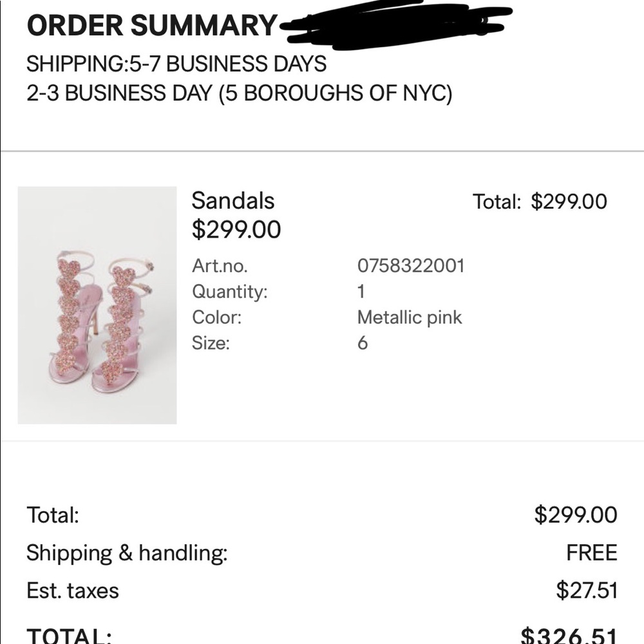
Task: Click the $299.00 price below Sandals
Action: [x=236, y=229]
